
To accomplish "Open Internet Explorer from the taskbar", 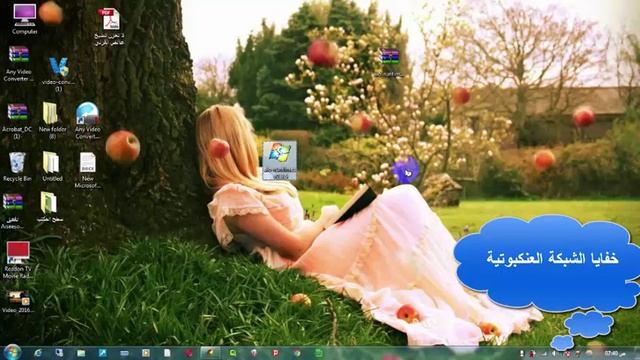I will [38, 353].
